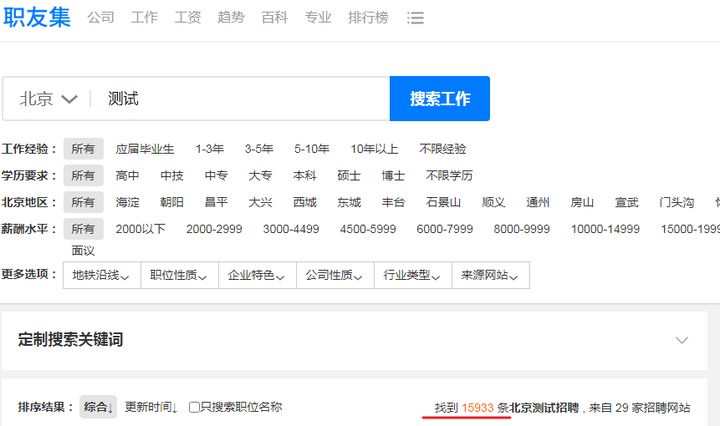This screenshot has width=720, height=426.
Task: Filter district by 宣武
Action: click(626, 202)
